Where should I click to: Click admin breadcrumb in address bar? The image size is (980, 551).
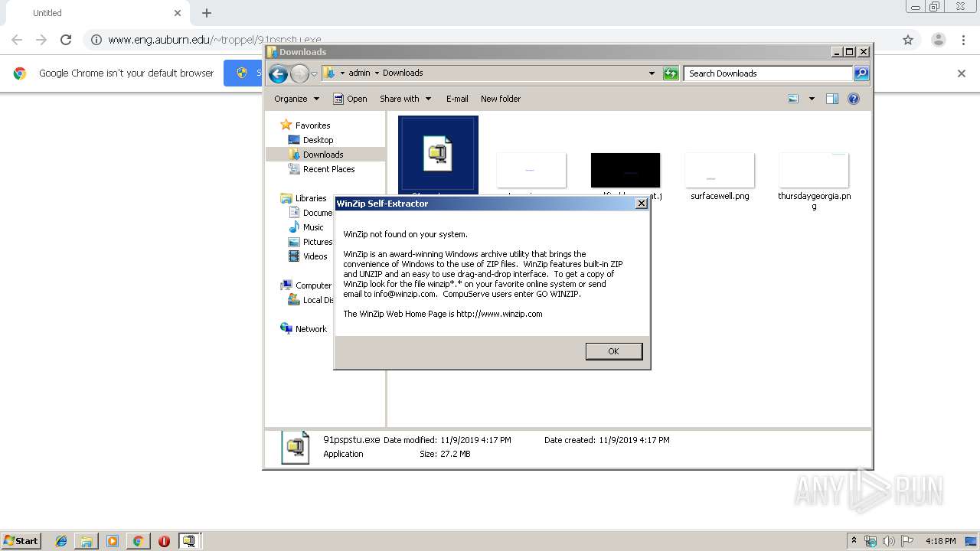click(359, 73)
